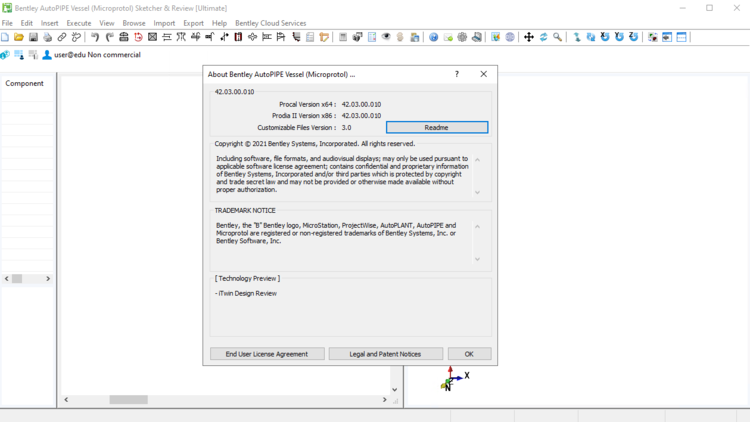Click the Rotate about Z axis icon
This screenshot has height=422, width=750.
pos(634,37)
